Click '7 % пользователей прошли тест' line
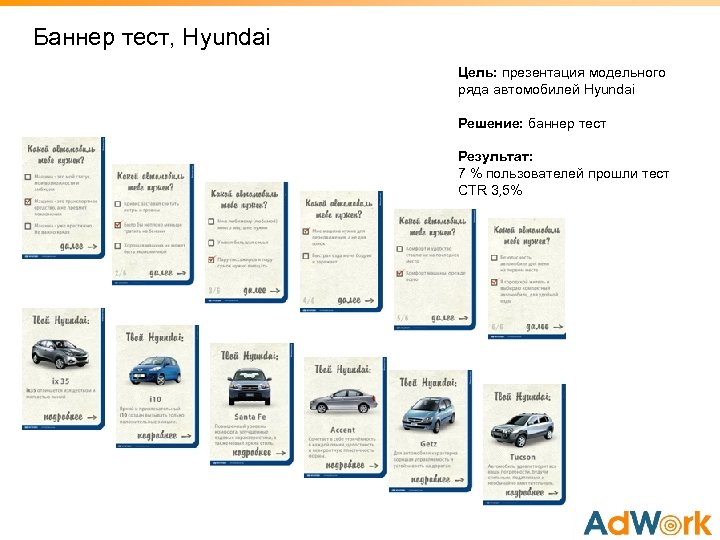The height and width of the screenshot is (540, 720). (x=563, y=174)
